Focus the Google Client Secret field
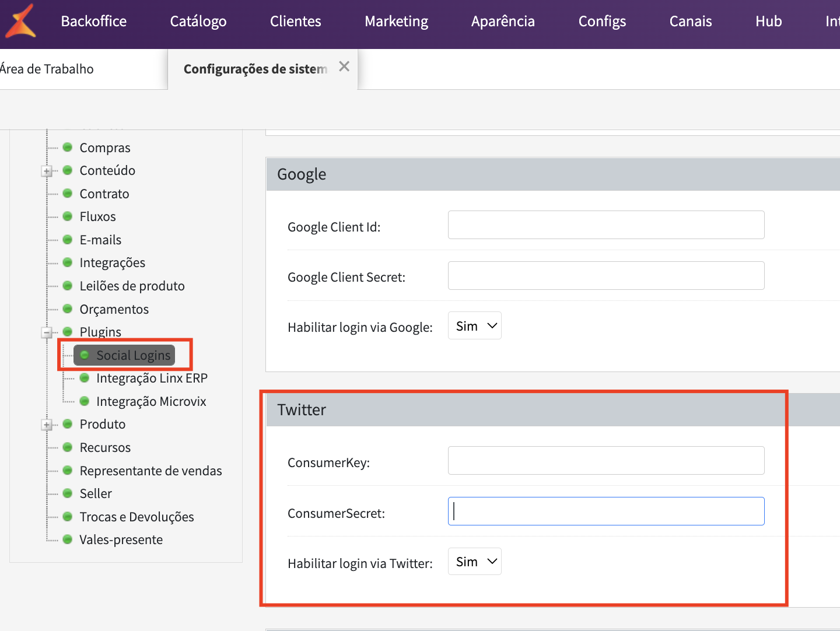 coord(606,275)
